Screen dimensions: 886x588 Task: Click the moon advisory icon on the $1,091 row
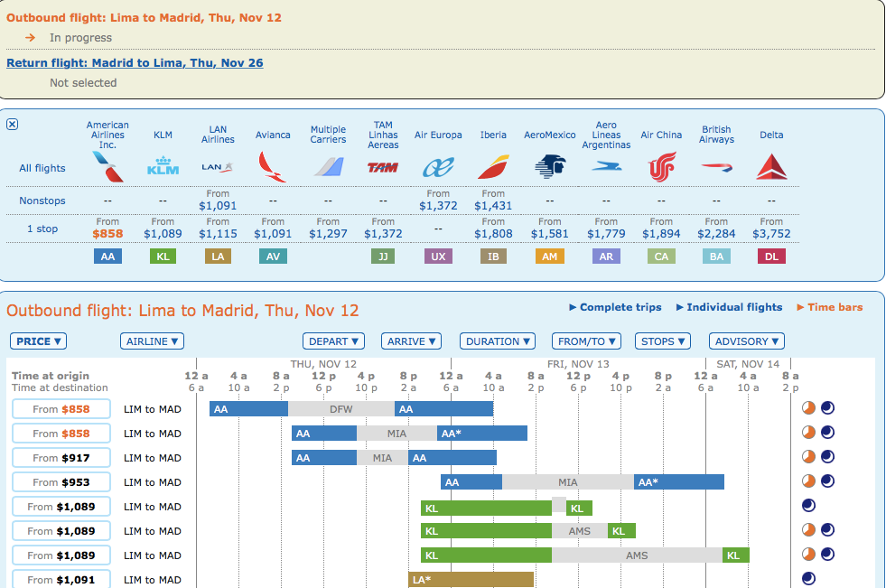click(x=808, y=578)
